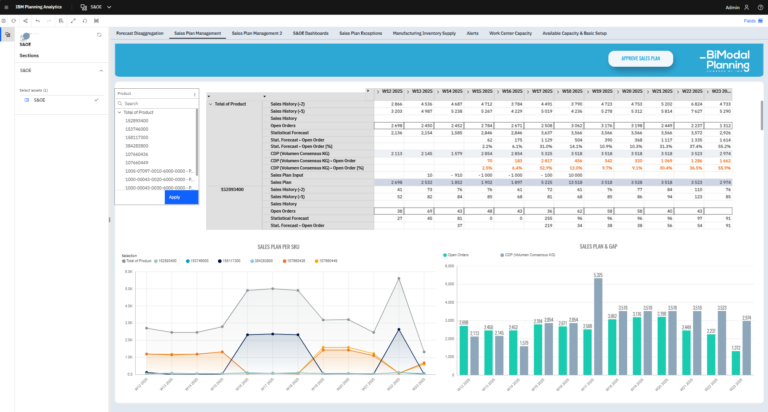This screenshot has width=768, height=412.
Task: Click the 152893400 row header in grid
Action: (x=232, y=189)
